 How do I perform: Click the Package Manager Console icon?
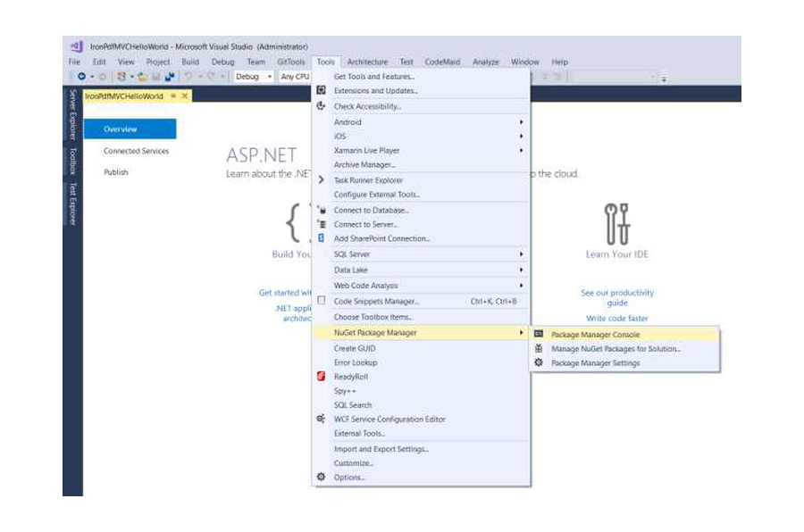(x=539, y=334)
